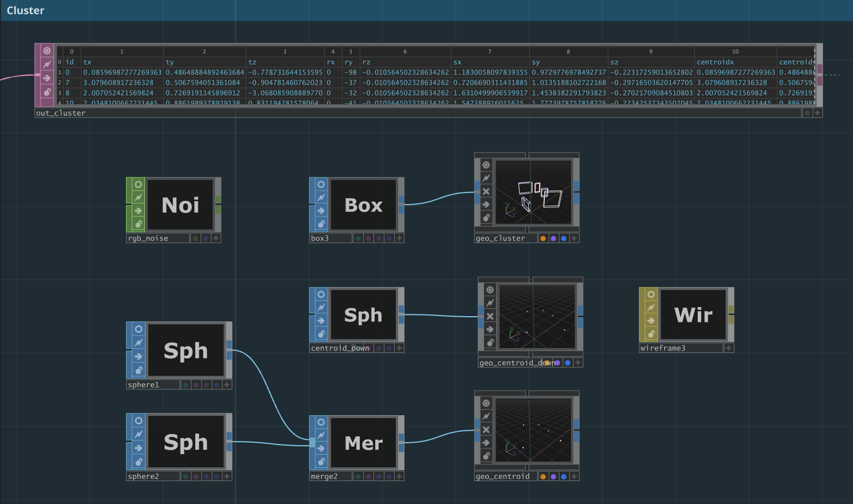
Task: Toggle viewer flag on box3 node
Action: tap(321, 184)
